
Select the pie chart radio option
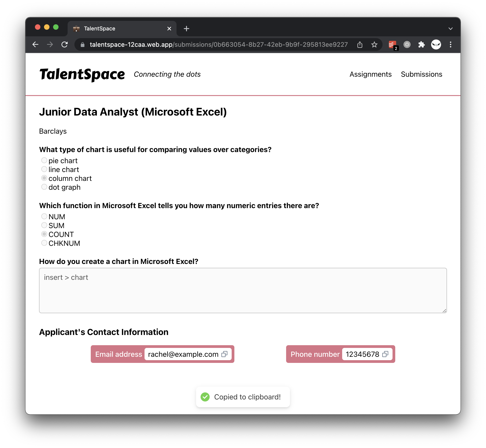click(44, 160)
